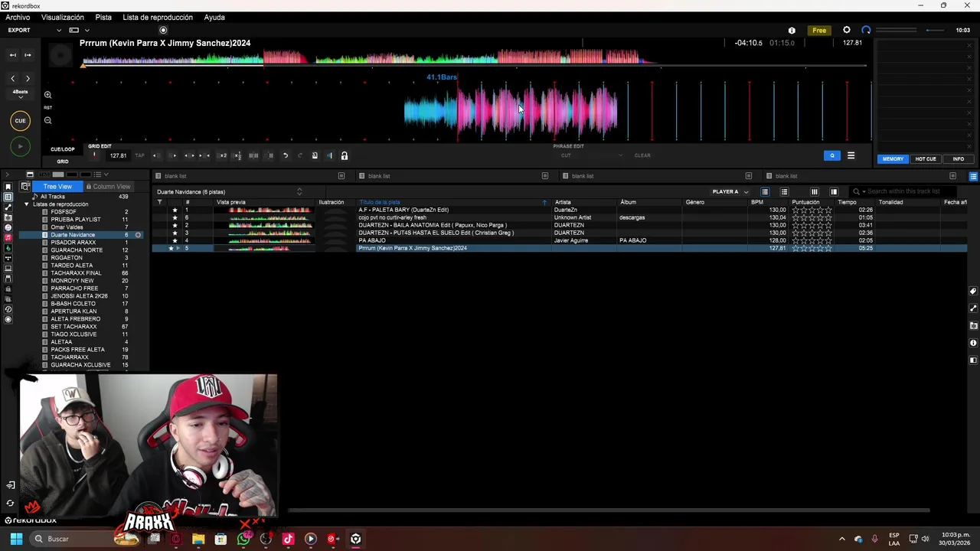The image size is (980, 551).
Task: Open the track filter funnel icon
Action: click(159, 202)
